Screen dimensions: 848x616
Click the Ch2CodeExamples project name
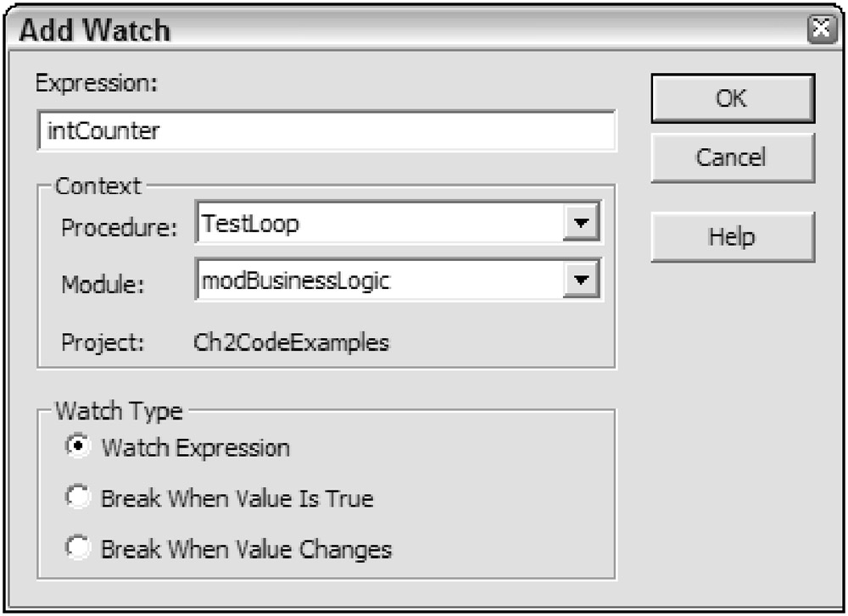[x=292, y=343]
